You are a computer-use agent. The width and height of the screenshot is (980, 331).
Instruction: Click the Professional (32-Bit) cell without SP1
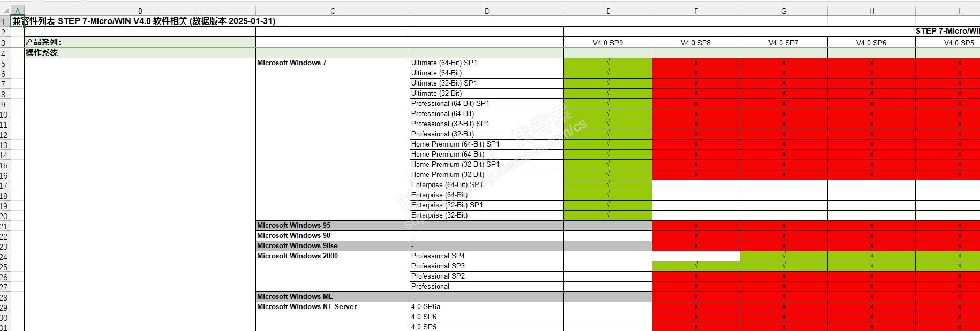[487, 134]
